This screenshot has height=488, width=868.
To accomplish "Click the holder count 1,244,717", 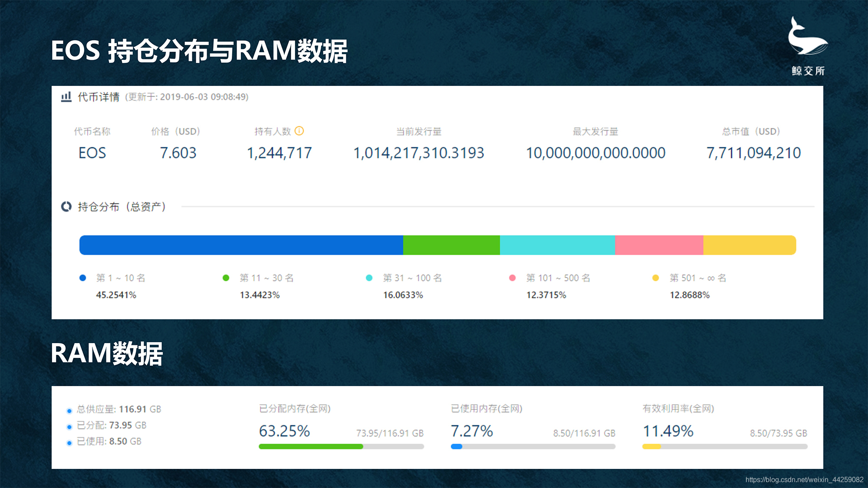I will [279, 153].
